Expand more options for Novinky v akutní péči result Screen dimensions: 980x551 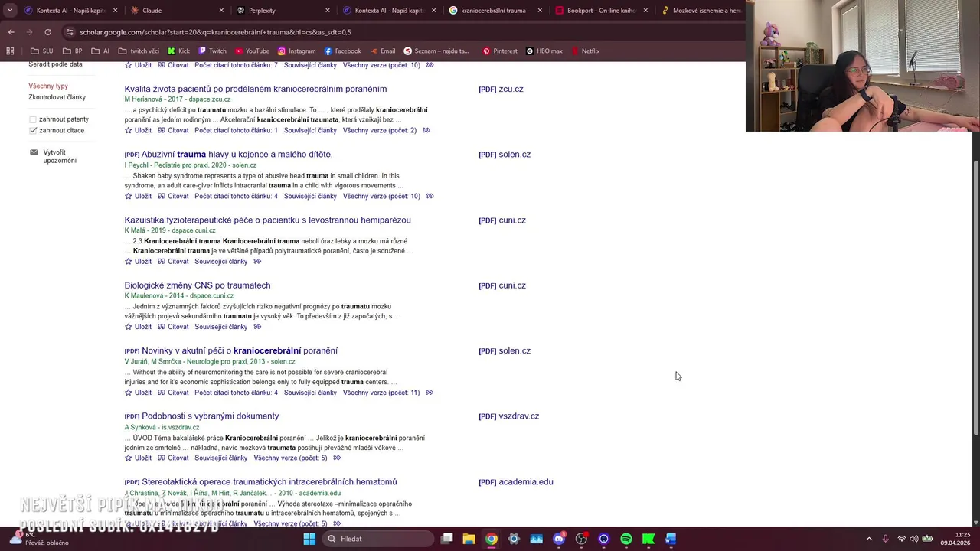coord(429,393)
